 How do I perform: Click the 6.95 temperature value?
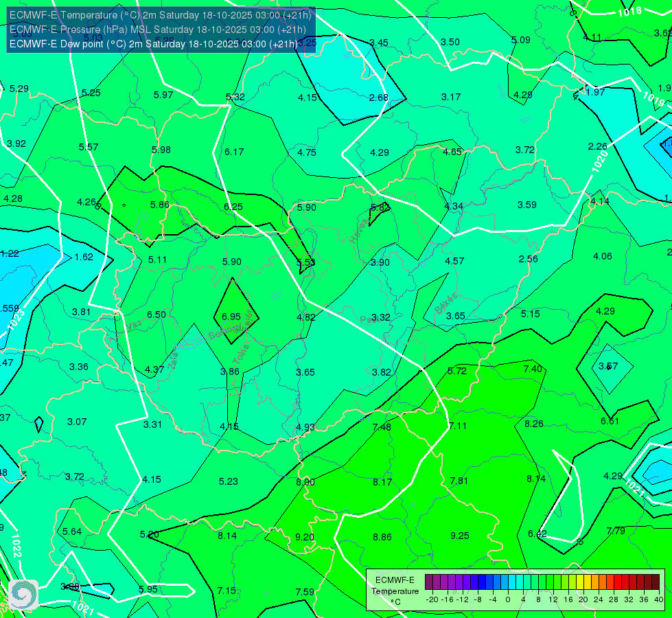coord(231,317)
